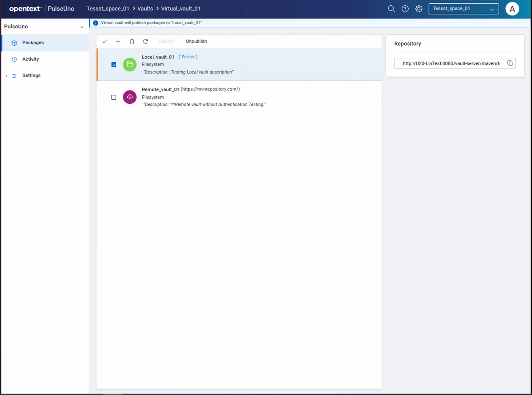
Task: Check the Remote_vault_01 checkbox
Action: [x=114, y=97]
